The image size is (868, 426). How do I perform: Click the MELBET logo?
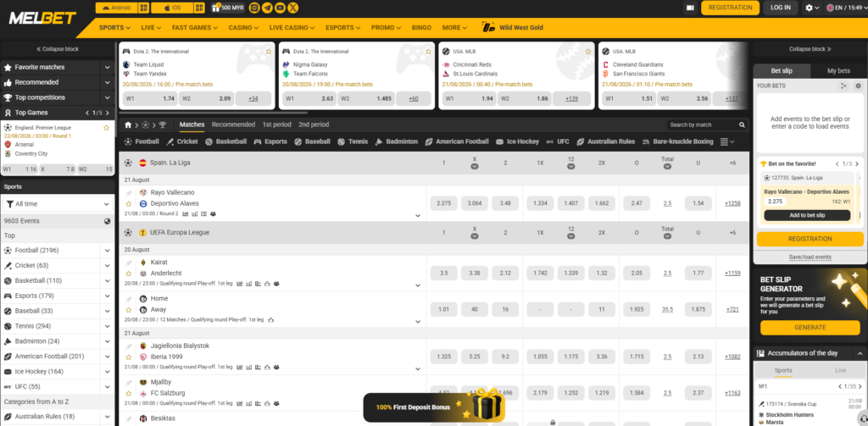pos(42,19)
